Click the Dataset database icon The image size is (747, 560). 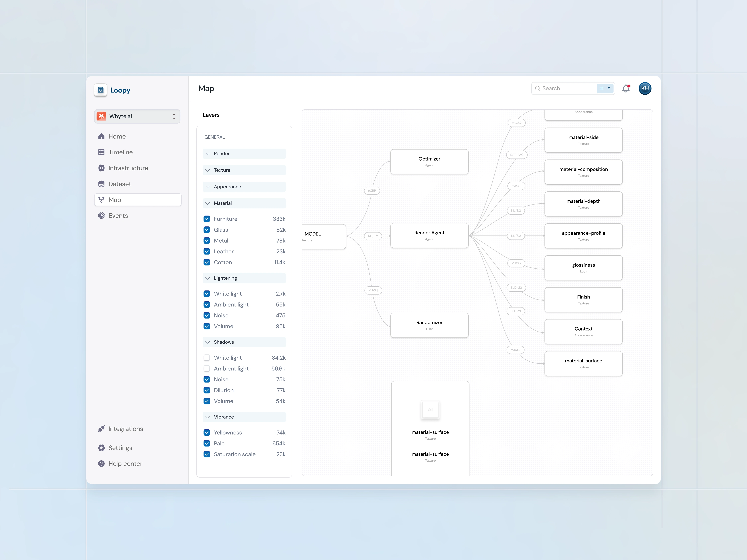(x=101, y=184)
